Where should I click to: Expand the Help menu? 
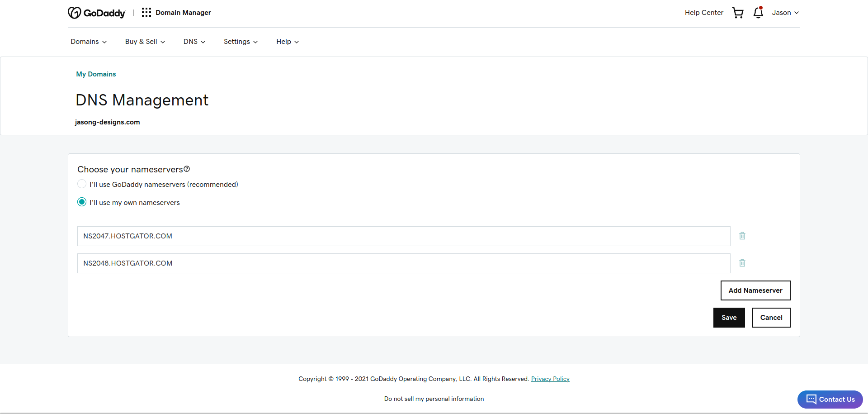288,42
